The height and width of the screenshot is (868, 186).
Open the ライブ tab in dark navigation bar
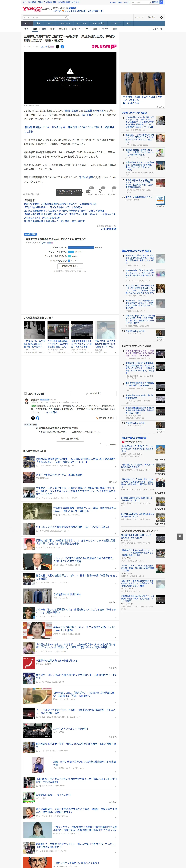(x=49, y=23)
